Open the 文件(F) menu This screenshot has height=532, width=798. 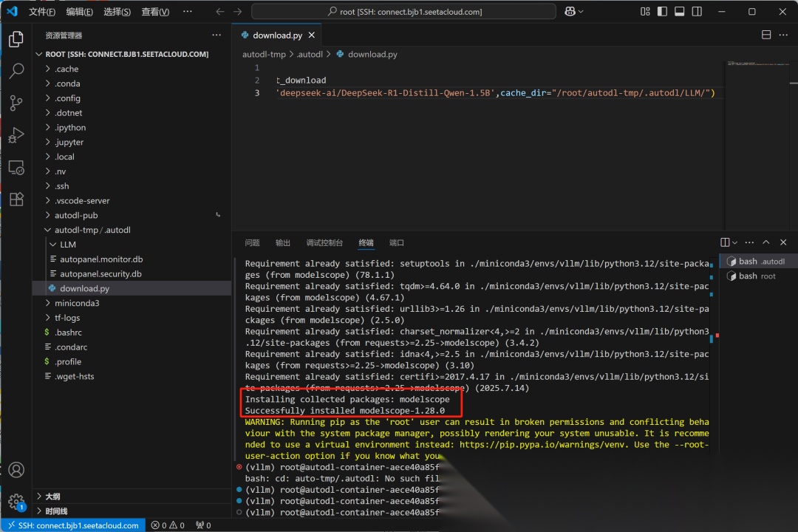tap(41, 11)
